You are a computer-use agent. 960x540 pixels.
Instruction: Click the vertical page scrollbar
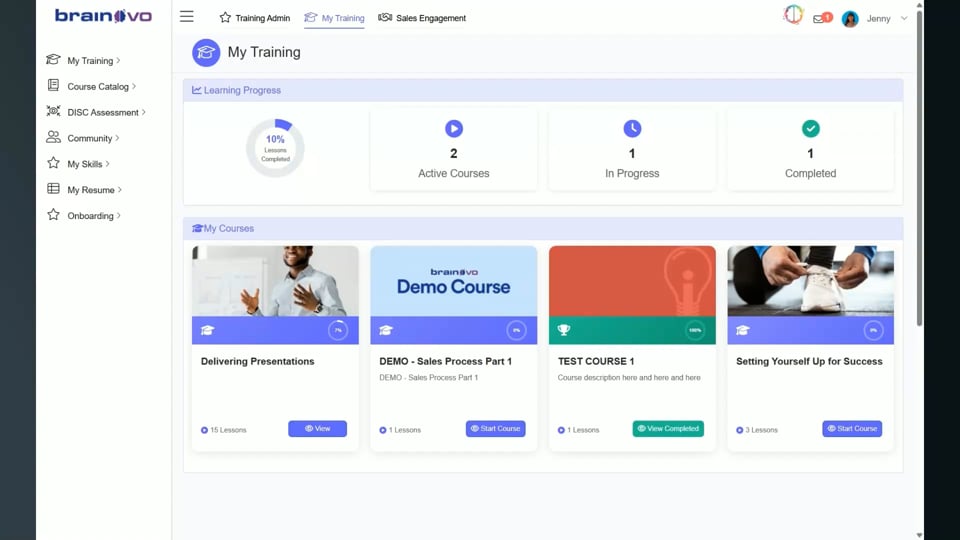[919, 167]
